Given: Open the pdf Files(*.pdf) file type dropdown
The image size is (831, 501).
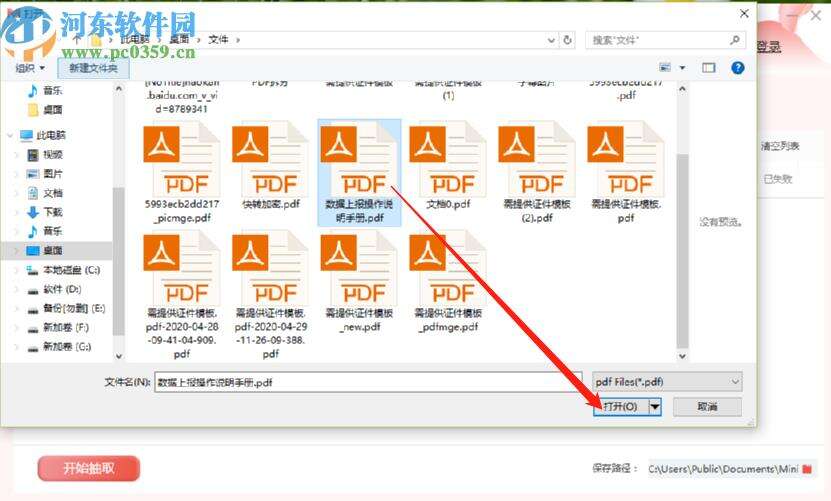Looking at the screenshot, I should point(667,382).
